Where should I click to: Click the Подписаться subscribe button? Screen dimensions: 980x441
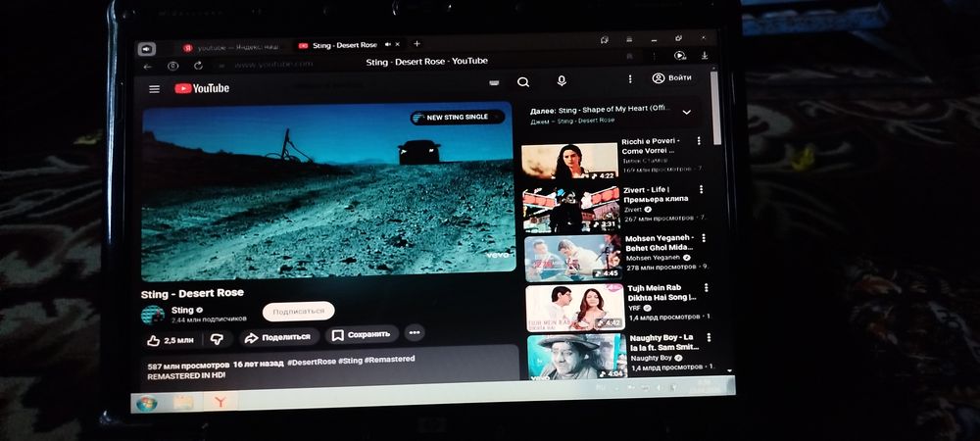pos(298,311)
